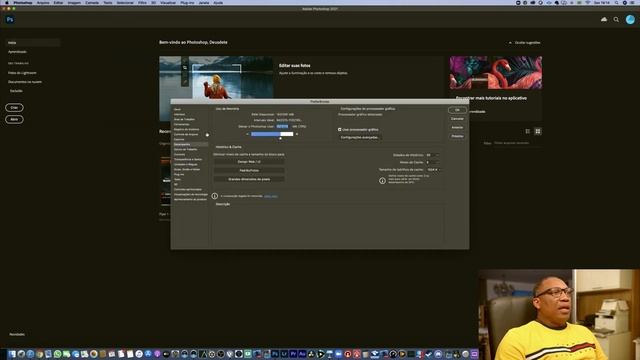
Task: Click the plus icon beside memory slider
Action: (297, 134)
